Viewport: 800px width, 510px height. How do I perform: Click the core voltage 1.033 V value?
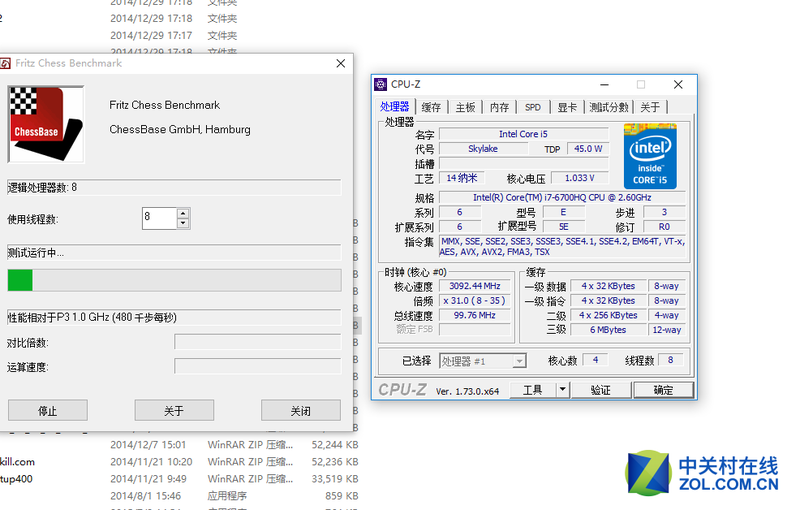coord(580,178)
